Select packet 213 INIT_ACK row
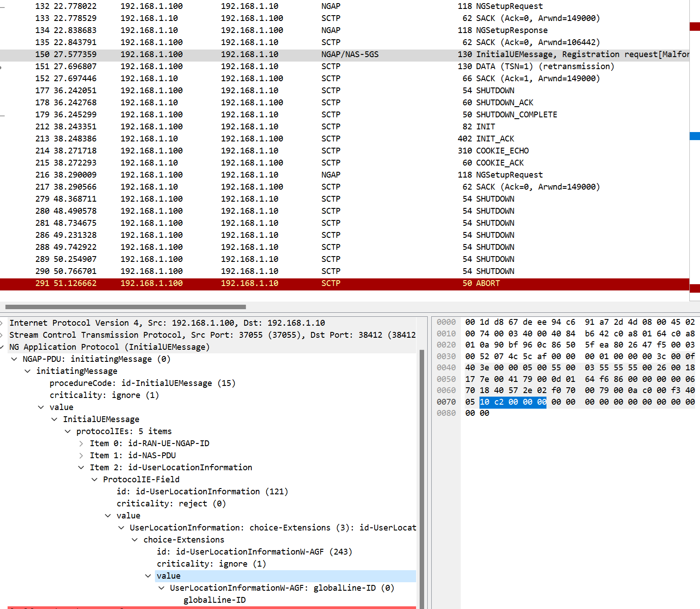Image resolution: width=700 pixels, height=609 pixels. tap(268, 139)
